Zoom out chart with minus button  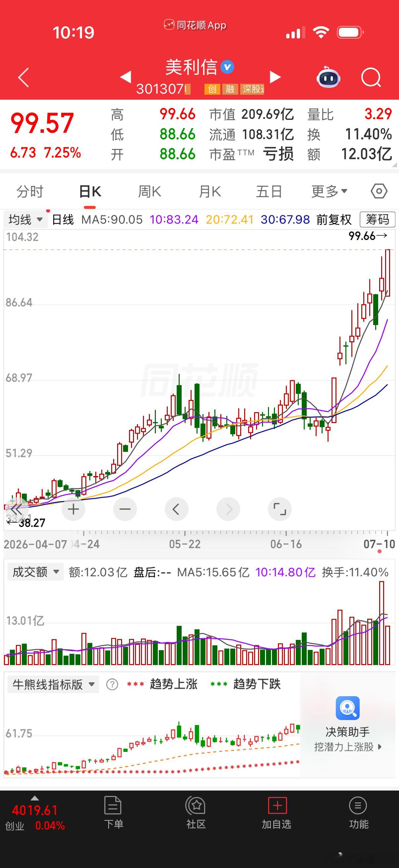point(125,509)
